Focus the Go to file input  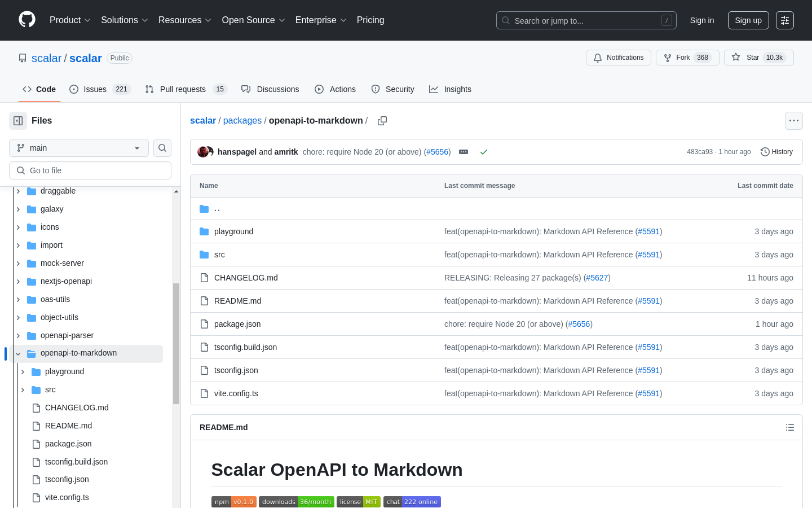tap(90, 170)
